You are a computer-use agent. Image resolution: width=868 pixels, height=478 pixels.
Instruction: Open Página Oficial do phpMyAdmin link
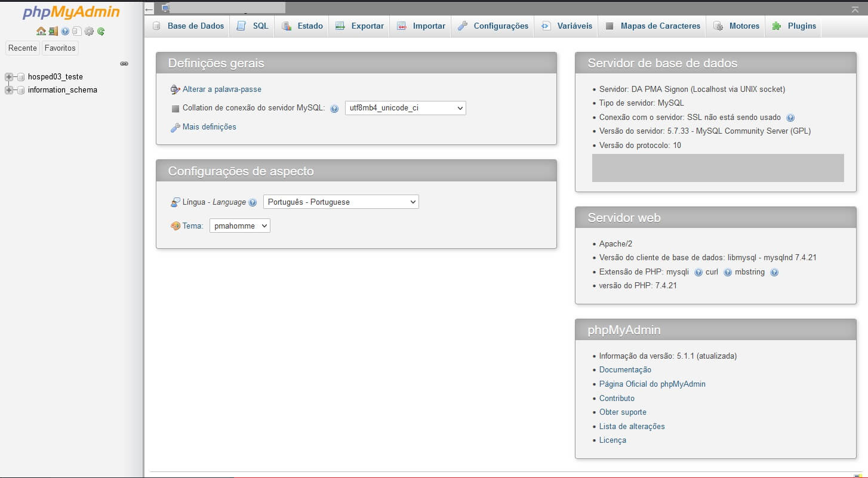click(652, 384)
